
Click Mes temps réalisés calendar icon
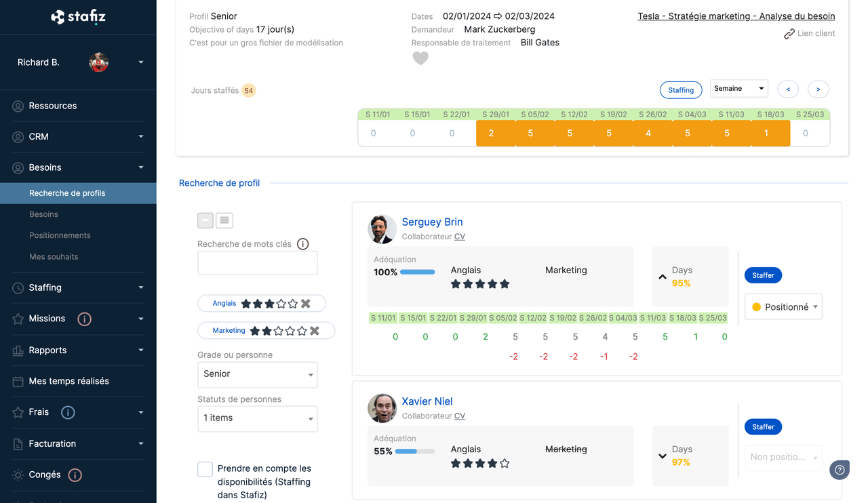pyautogui.click(x=18, y=382)
